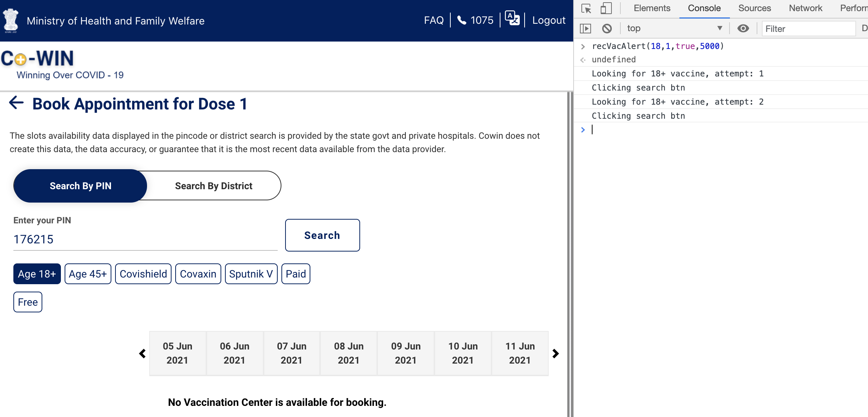Enable the Covaxin vaccine filter
The height and width of the screenshot is (417, 868).
[x=198, y=274]
